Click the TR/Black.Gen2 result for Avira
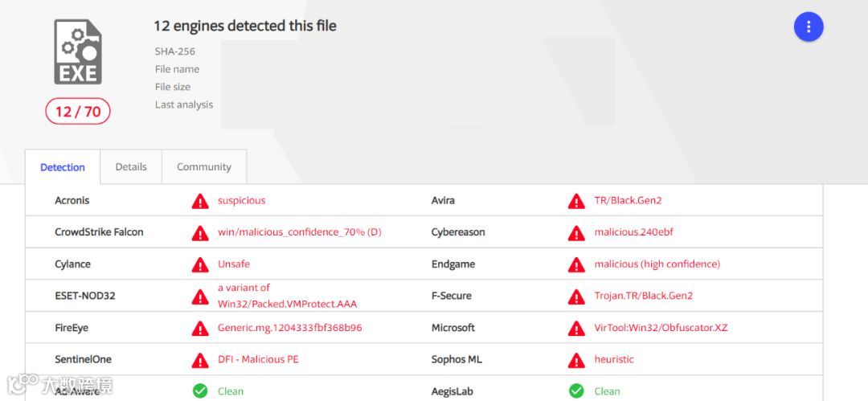 click(x=628, y=201)
